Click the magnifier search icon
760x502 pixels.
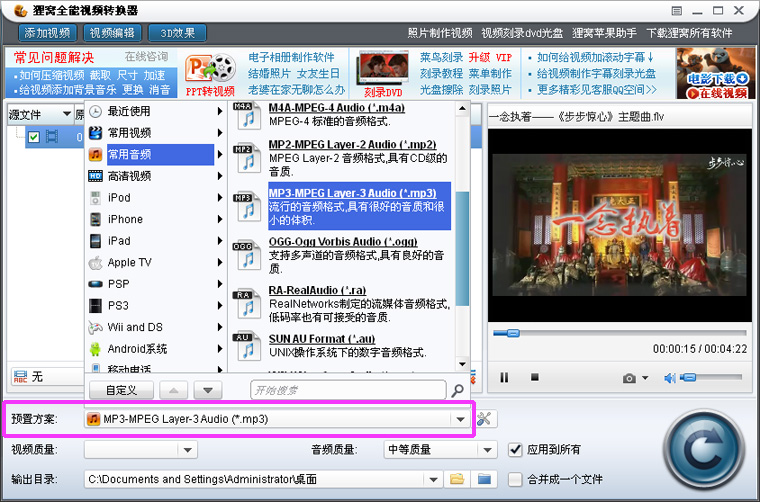[457, 391]
